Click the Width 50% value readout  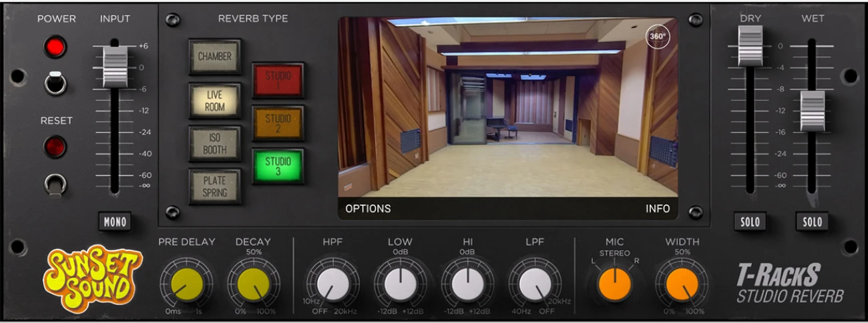(x=682, y=252)
